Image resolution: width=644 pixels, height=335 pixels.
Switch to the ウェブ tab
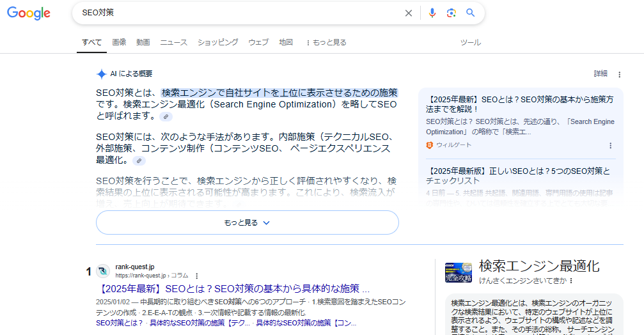[x=258, y=42]
